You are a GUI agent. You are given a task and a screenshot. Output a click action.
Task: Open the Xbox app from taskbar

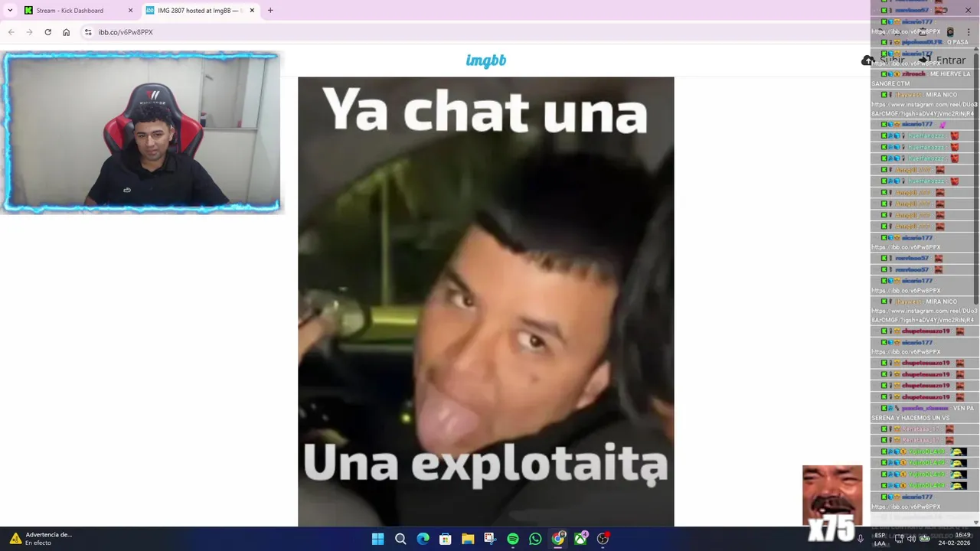(x=580, y=539)
